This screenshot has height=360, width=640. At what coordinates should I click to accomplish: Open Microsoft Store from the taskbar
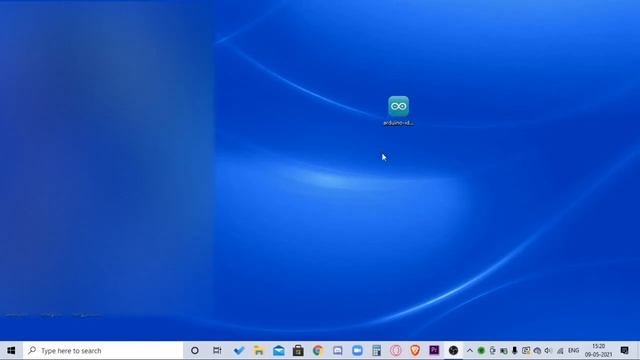click(298, 350)
